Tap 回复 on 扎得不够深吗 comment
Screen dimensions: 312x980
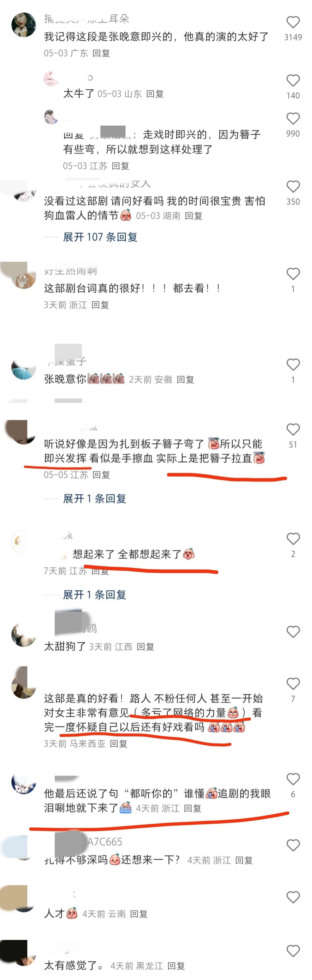tap(244, 860)
